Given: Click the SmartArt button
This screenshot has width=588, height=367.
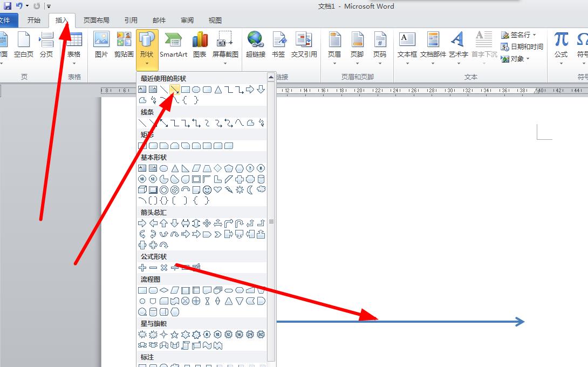Looking at the screenshot, I should 173,45.
